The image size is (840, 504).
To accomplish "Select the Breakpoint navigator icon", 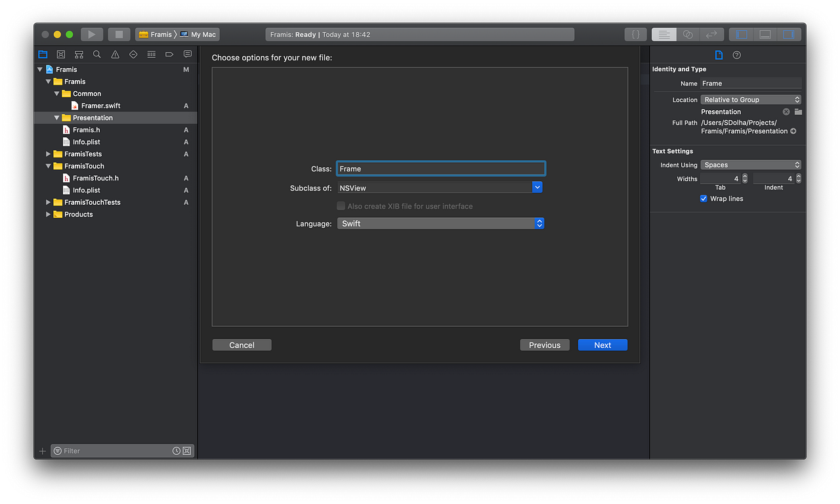I will point(169,54).
